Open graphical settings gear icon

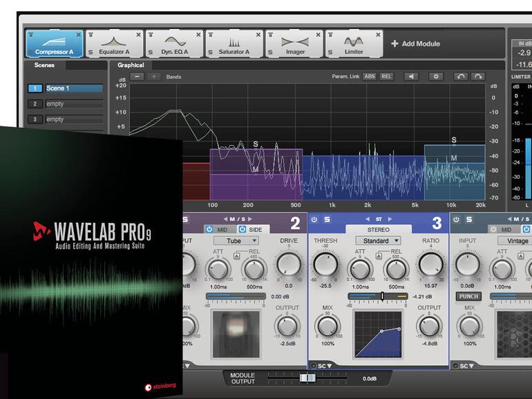436,77
